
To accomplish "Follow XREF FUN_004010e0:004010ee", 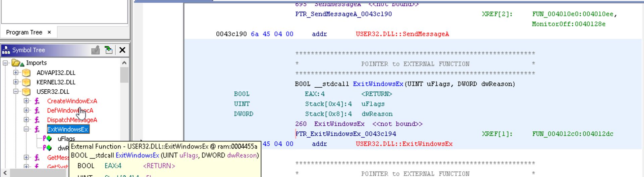I will (573, 14).
